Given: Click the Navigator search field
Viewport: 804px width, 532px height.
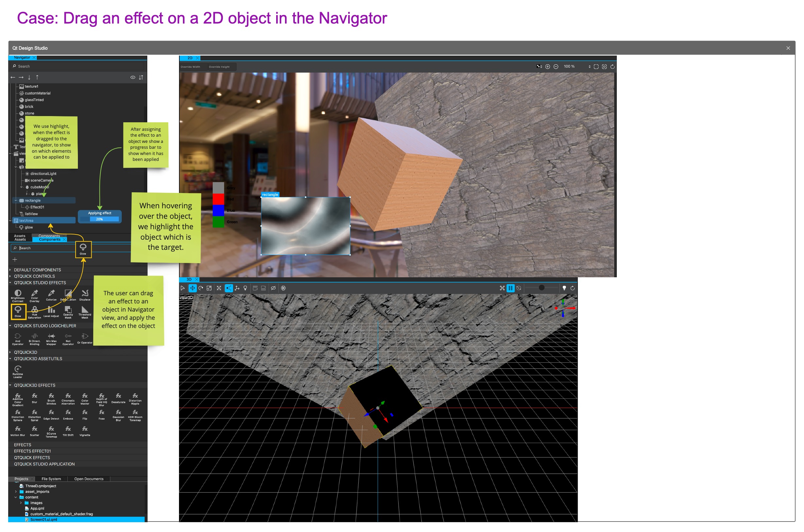Looking at the screenshot, I should click(78, 66).
